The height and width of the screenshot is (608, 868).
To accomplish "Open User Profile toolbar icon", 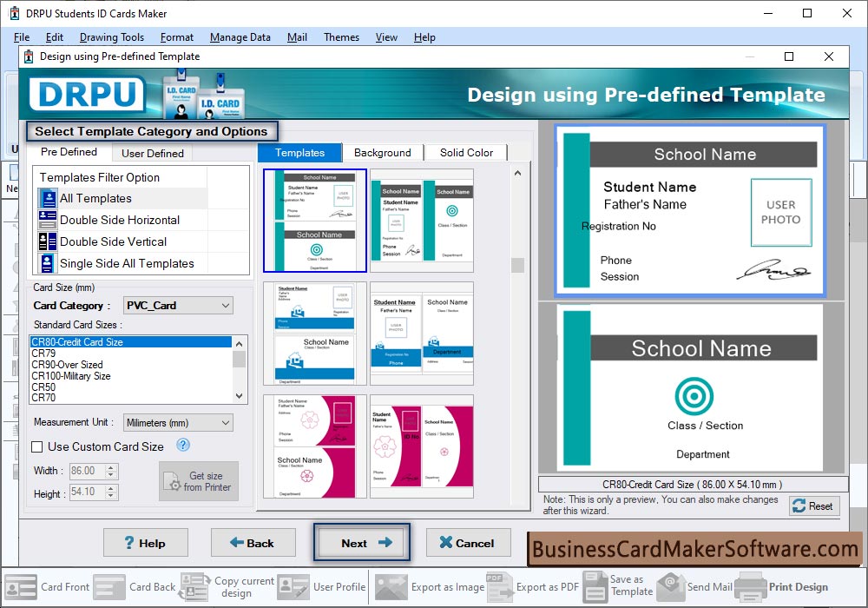I will (x=293, y=587).
